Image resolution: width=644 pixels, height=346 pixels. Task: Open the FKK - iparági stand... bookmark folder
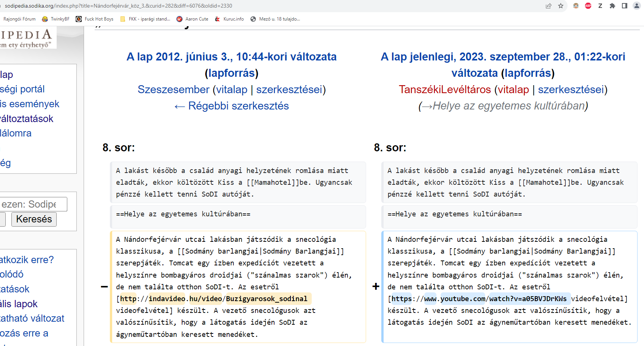[145, 19]
